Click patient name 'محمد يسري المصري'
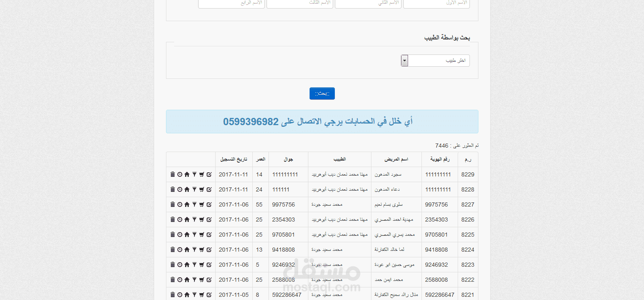The width and height of the screenshot is (644, 300). (395, 235)
